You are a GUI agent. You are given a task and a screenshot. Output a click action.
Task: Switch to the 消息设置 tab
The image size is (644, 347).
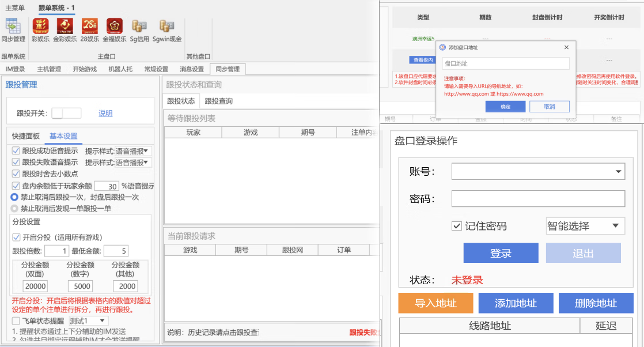(192, 69)
